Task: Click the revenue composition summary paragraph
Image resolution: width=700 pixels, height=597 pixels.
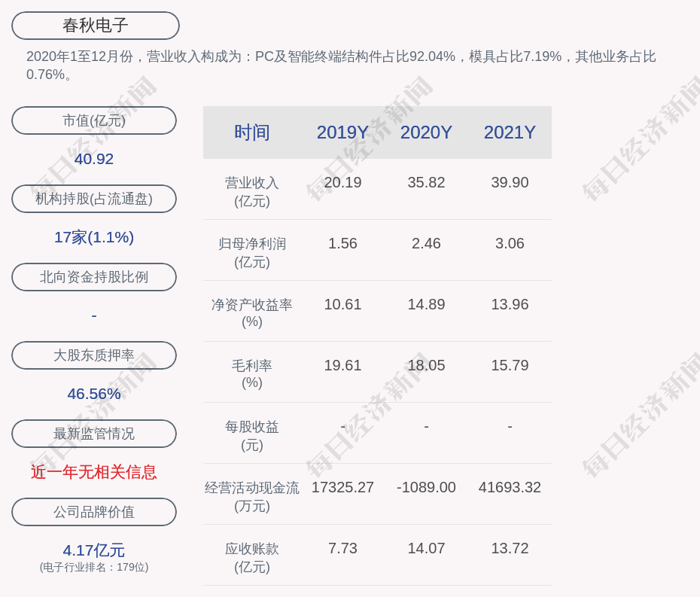Action: tap(341, 65)
